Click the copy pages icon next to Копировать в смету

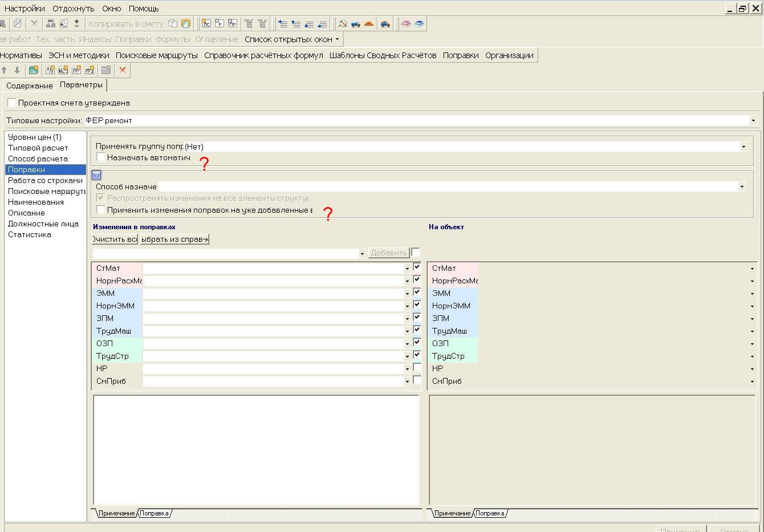(x=173, y=23)
